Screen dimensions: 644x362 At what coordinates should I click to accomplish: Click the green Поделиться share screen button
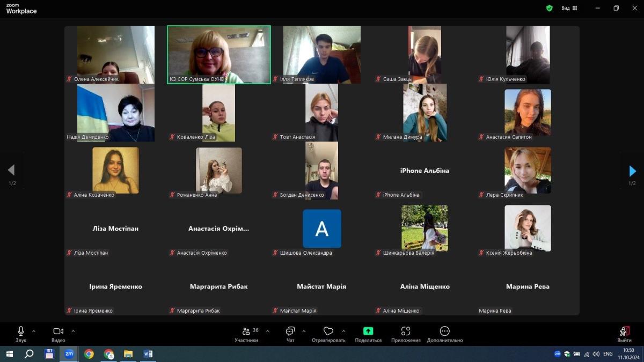[x=368, y=331]
